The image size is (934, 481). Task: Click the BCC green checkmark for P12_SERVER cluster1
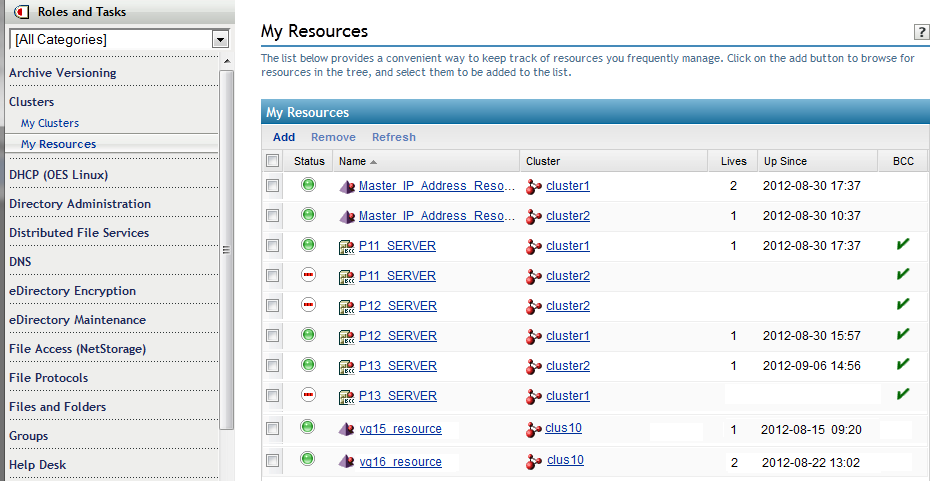[x=903, y=333]
